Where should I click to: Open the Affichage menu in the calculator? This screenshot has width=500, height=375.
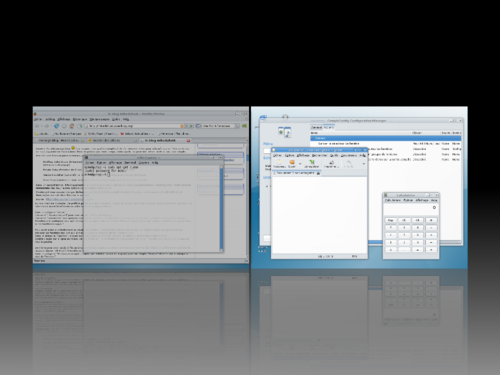point(422,200)
